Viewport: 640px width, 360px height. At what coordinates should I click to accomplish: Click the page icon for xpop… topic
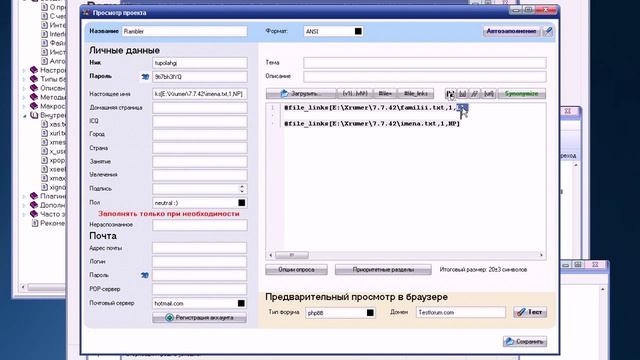(x=44, y=160)
